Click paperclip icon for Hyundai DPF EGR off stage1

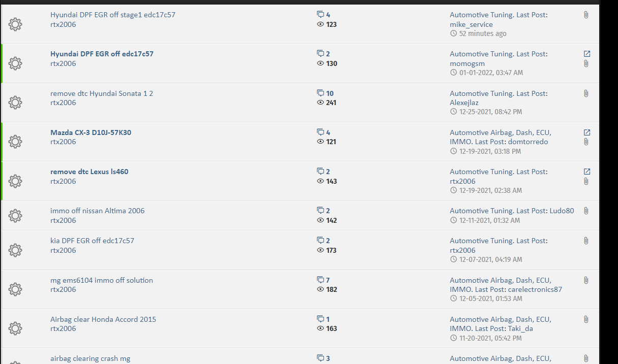pos(586,15)
